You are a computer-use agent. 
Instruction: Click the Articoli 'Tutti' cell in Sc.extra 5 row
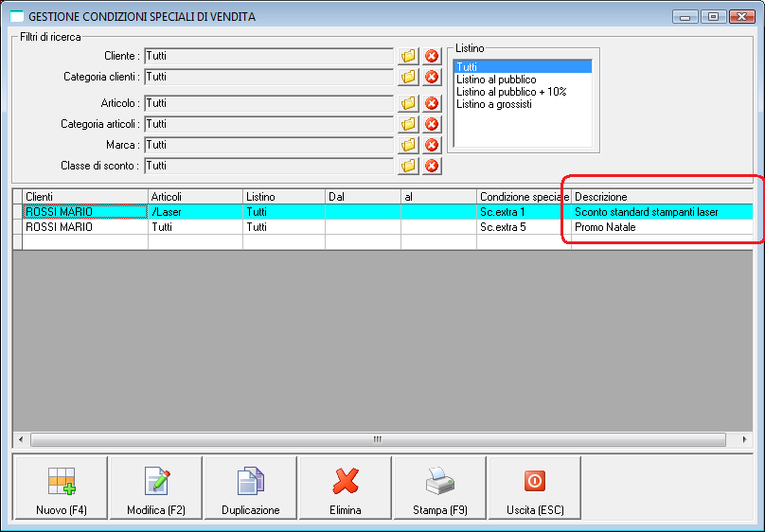[x=195, y=227]
